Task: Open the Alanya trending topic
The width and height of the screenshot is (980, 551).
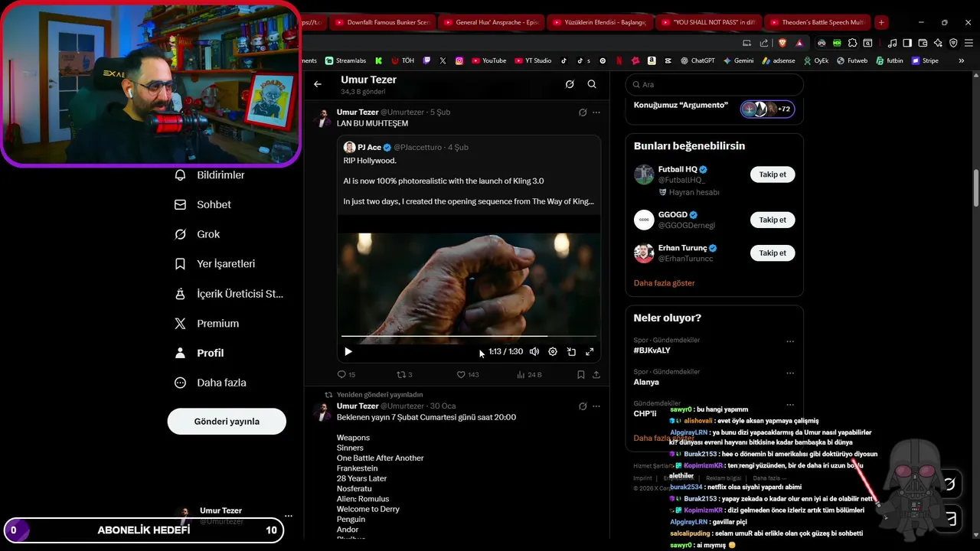Action: [646, 382]
